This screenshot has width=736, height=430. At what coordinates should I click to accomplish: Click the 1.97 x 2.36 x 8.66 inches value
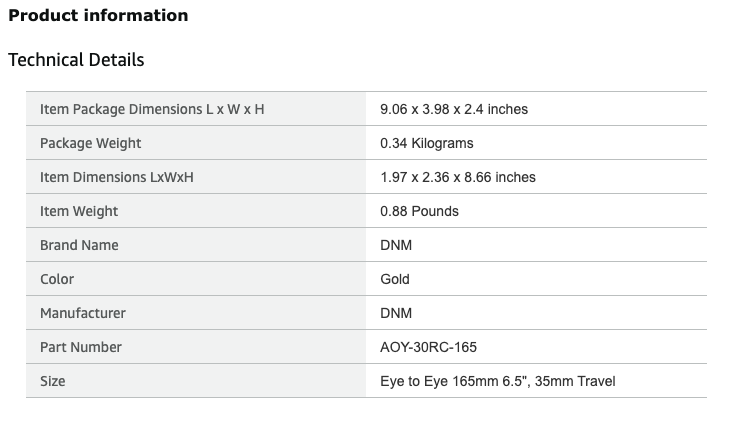458,177
